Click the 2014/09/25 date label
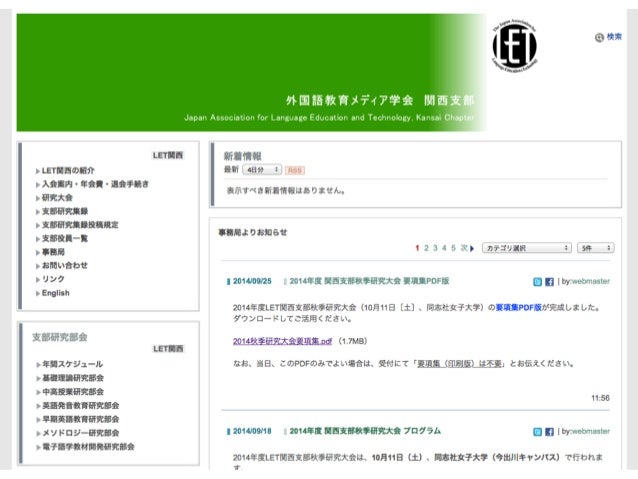638x479 pixels. pyautogui.click(x=252, y=281)
